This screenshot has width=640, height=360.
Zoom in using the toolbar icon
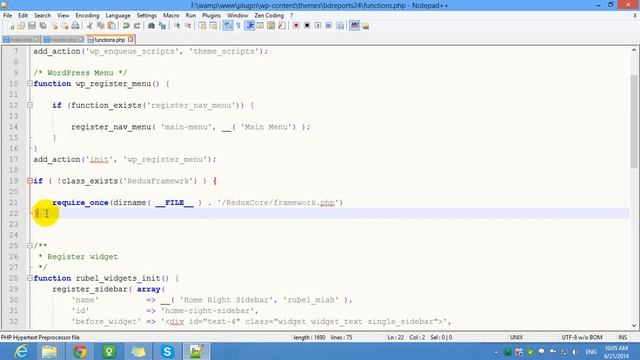pyautogui.click(x=177, y=26)
